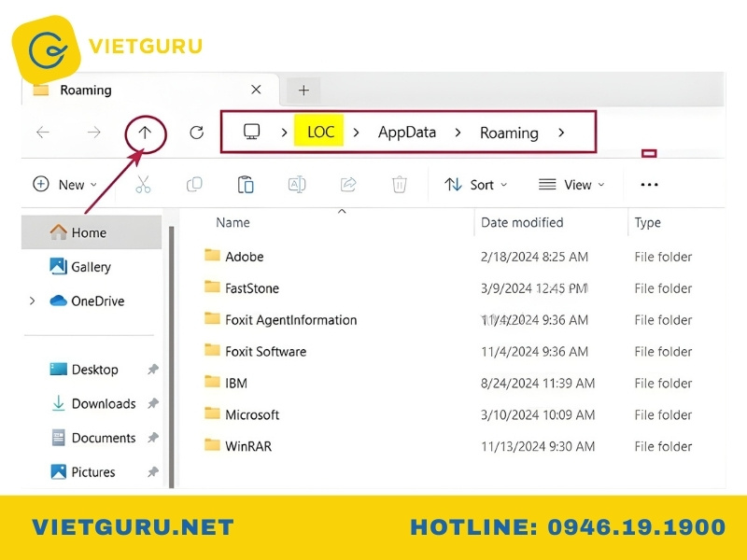Click the Share icon in toolbar
The height and width of the screenshot is (560, 747).
(348, 184)
